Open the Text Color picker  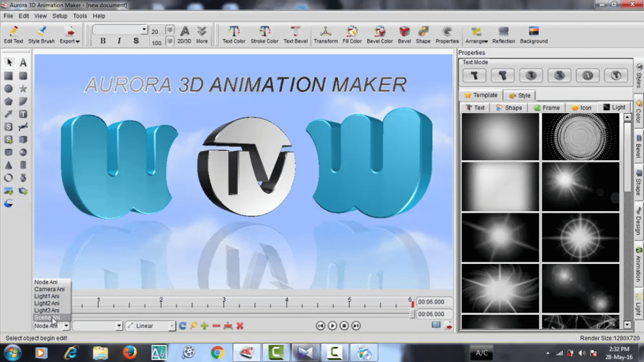tap(234, 35)
